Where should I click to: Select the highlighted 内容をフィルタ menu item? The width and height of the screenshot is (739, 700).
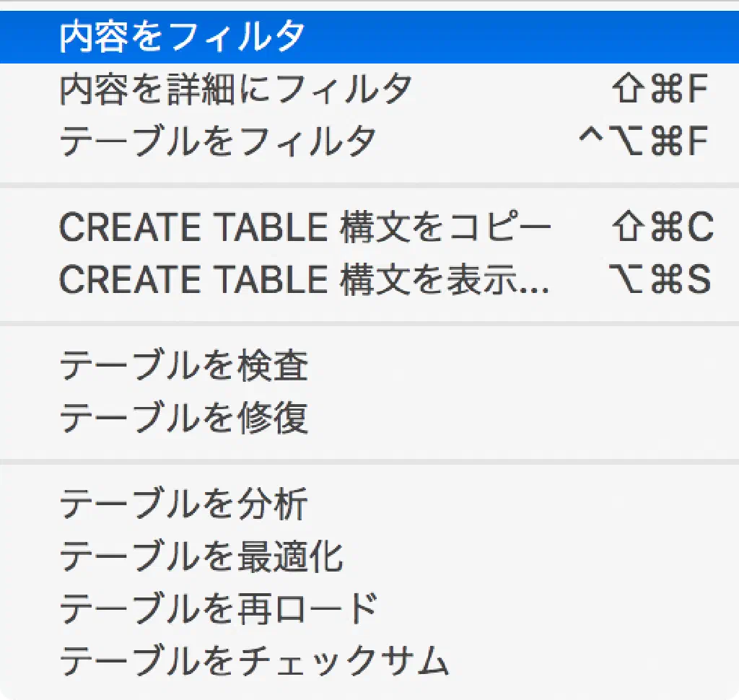(182, 37)
